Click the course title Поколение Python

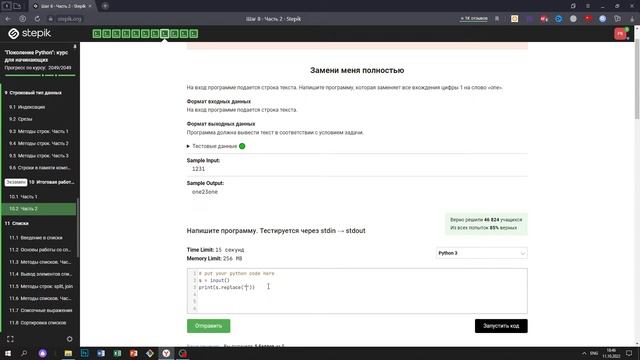(36, 56)
